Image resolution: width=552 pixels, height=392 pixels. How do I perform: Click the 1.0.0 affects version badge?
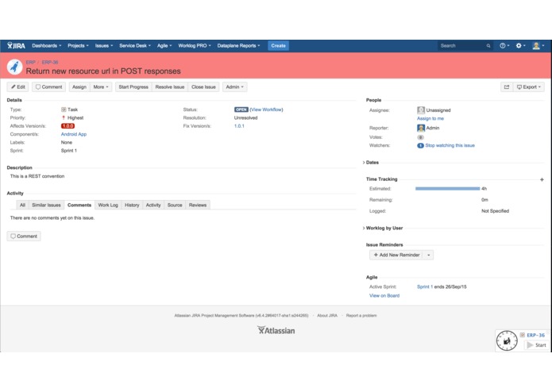[68, 126]
